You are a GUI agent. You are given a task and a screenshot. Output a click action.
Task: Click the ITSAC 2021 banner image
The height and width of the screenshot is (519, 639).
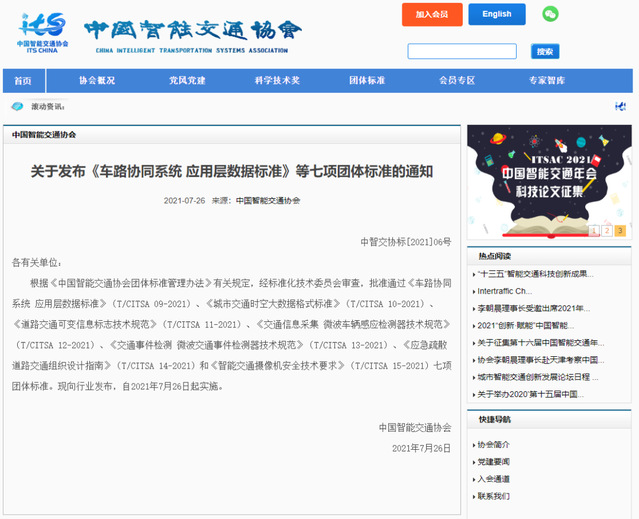[549, 180]
